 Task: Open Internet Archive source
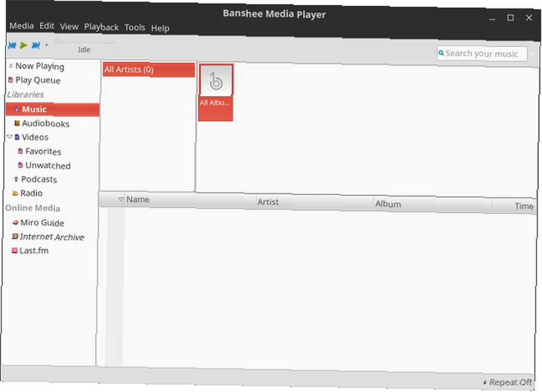(52, 237)
